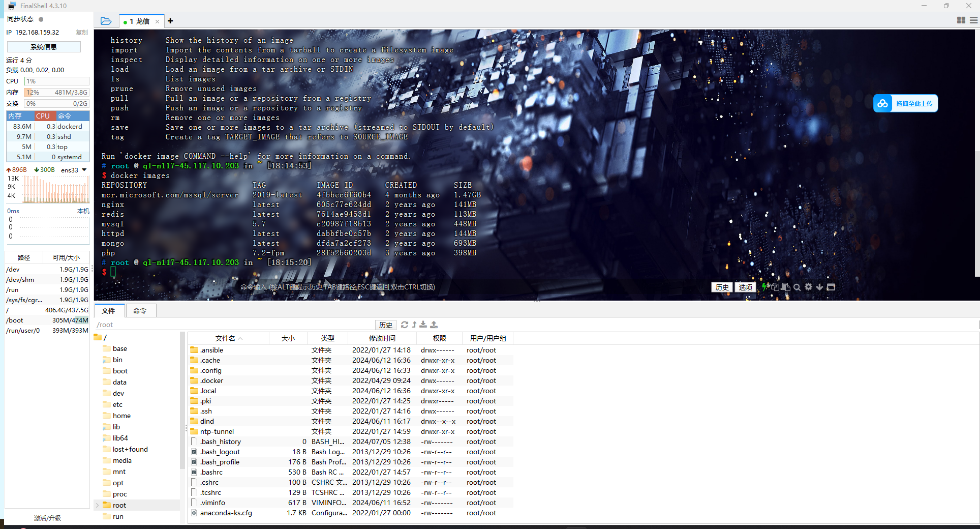980x529 pixels.
Task: Select the .ansible folder row
Action: click(x=351, y=350)
